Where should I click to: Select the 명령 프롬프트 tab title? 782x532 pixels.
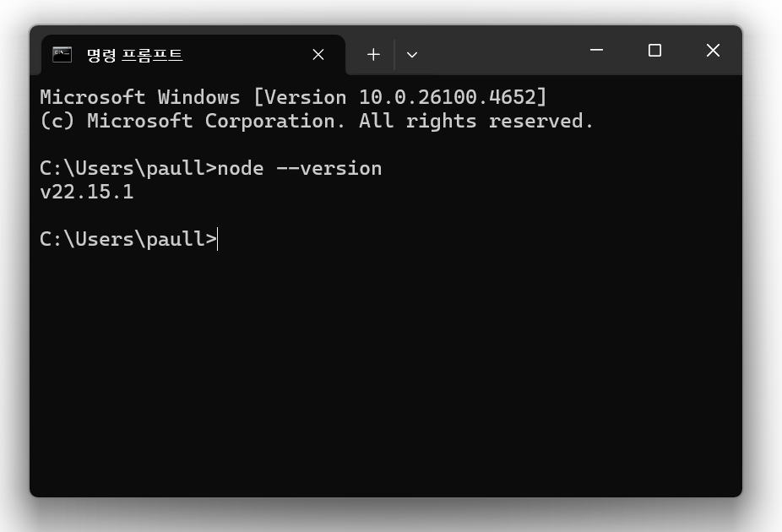pyautogui.click(x=135, y=55)
